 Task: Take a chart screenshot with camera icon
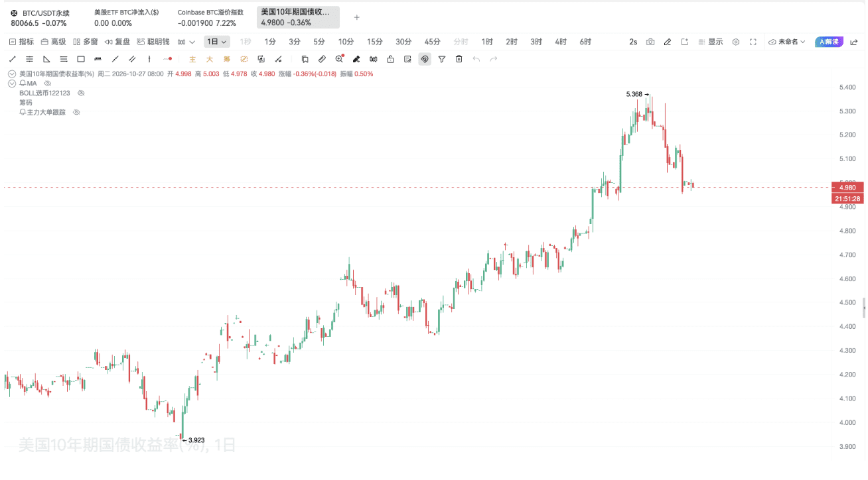(x=650, y=42)
